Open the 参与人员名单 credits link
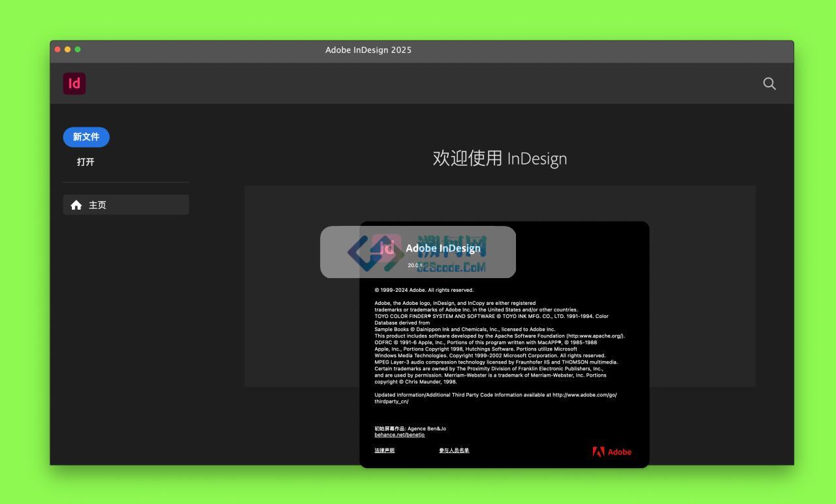The image size is (836, 504). point(454,450)
